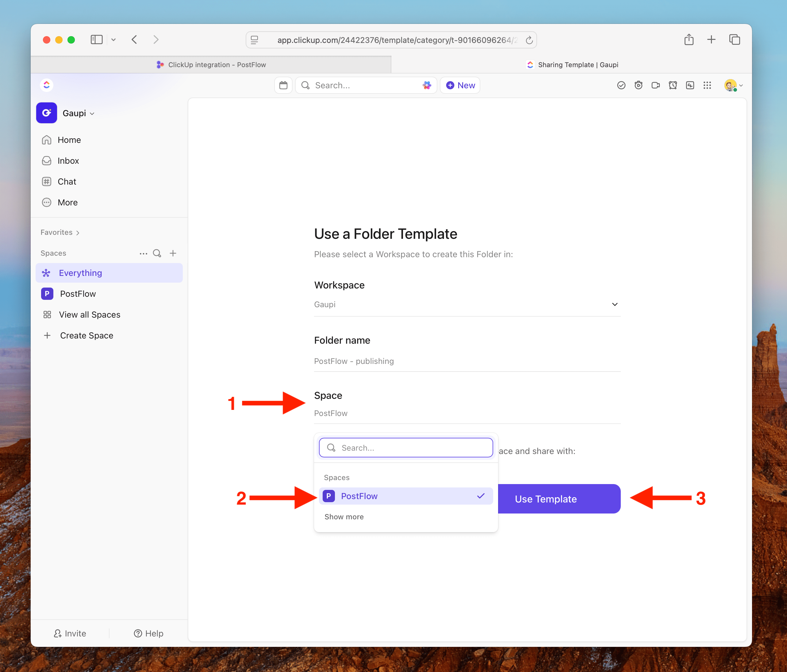
Task: Expand the Favorites section
Action: click(60, 232)
